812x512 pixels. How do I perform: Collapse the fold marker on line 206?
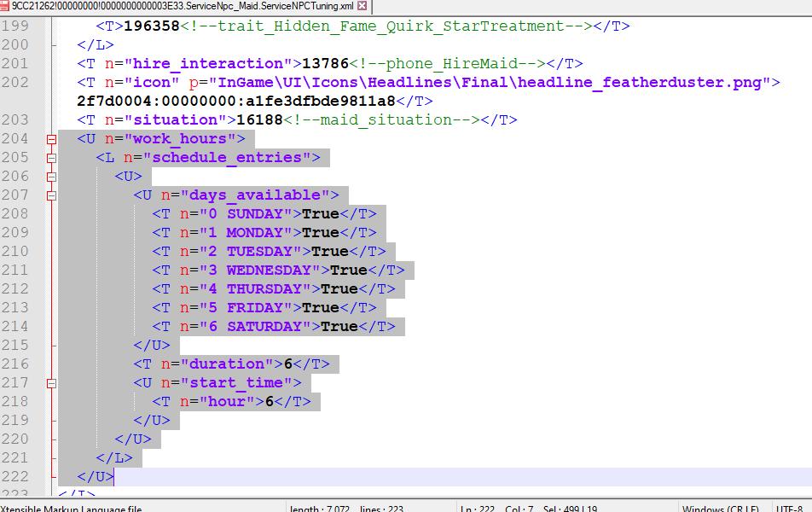pos(51,177)
